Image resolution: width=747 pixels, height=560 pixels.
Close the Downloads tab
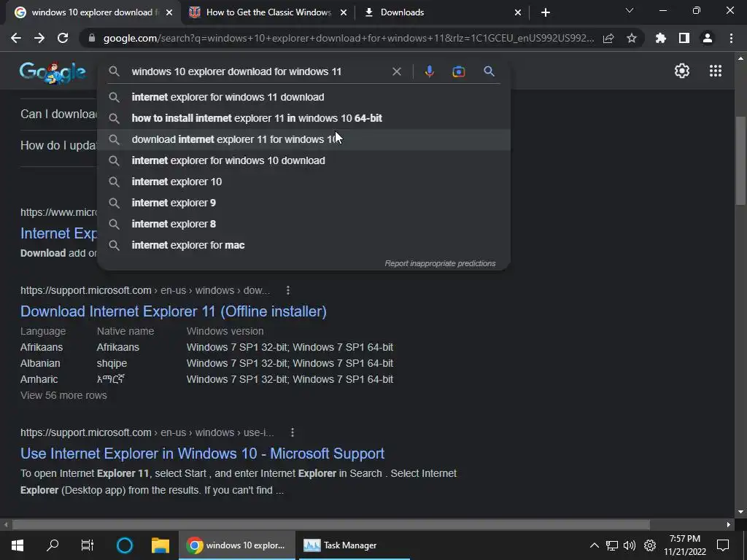pos(518,12)
